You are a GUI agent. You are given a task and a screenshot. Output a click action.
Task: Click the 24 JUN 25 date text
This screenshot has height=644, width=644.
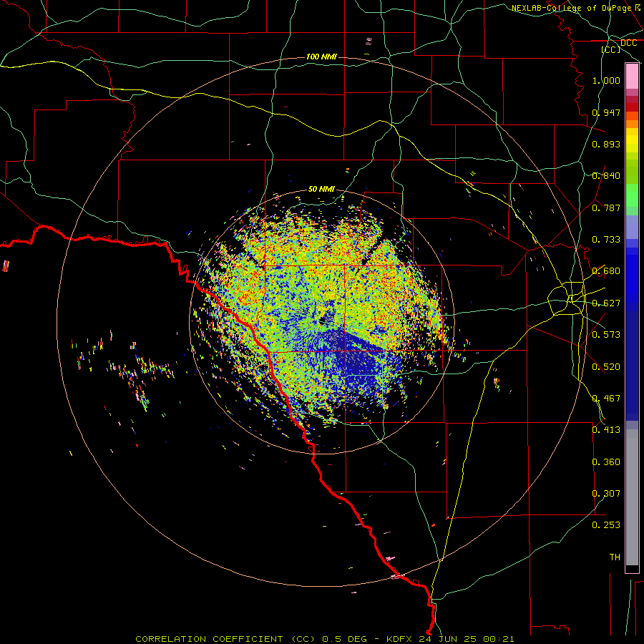coord(447,639)
